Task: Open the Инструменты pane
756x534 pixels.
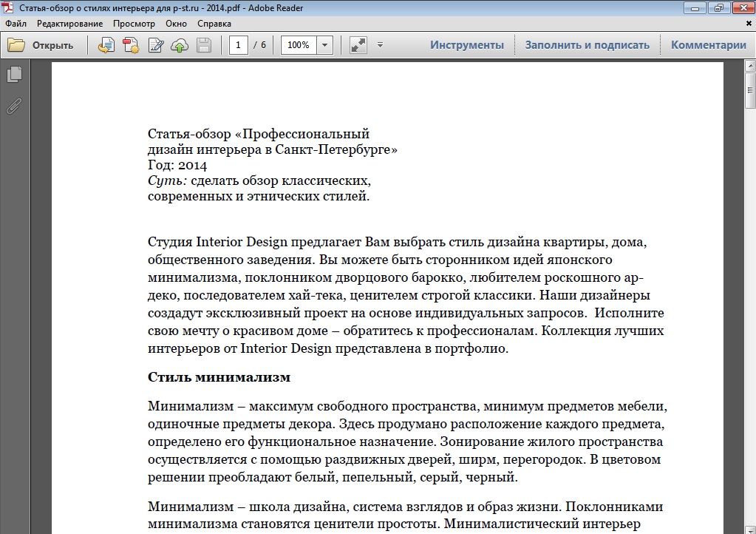Action: (467, 45)
